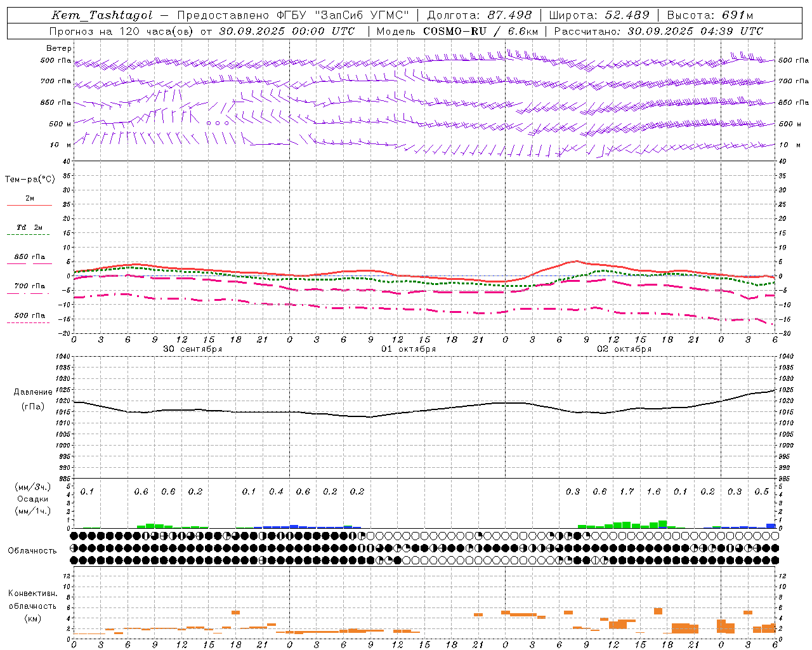Click the date label '02 октября'
This screenshot has width=812, height=650.
624,348
